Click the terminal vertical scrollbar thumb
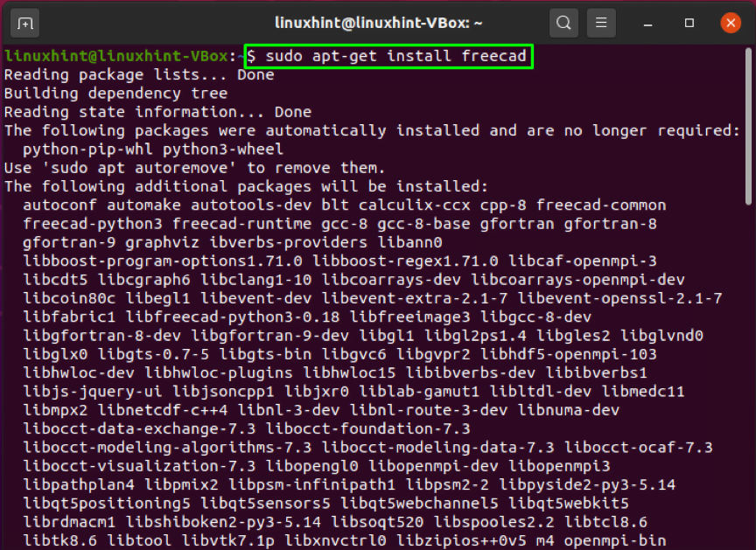756x550 pixels. 748,126
